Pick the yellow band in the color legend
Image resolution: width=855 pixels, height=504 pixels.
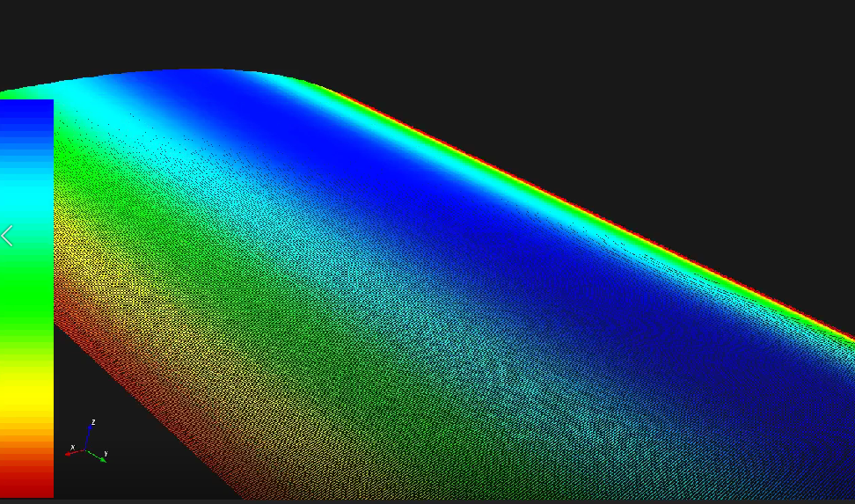pos(26,400)
